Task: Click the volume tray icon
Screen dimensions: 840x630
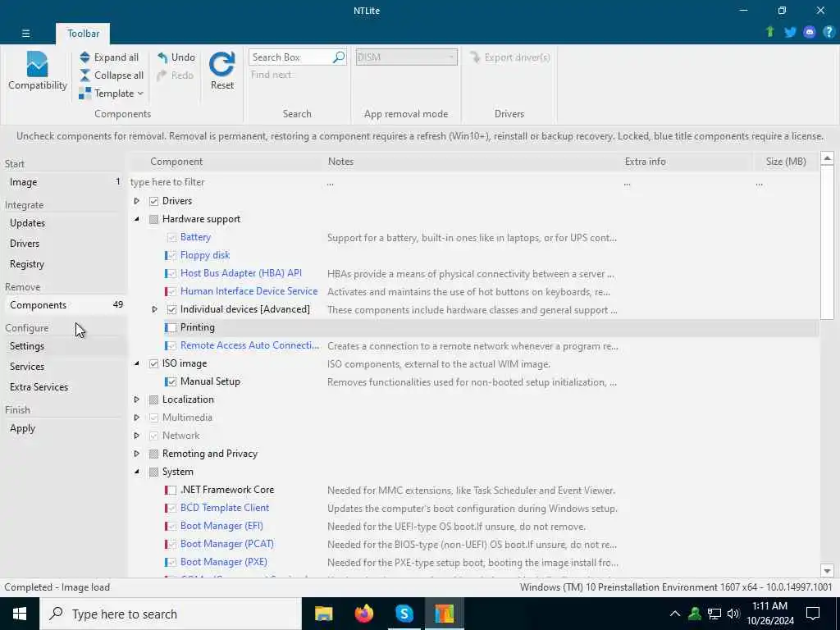Action: tap(733, 614)
